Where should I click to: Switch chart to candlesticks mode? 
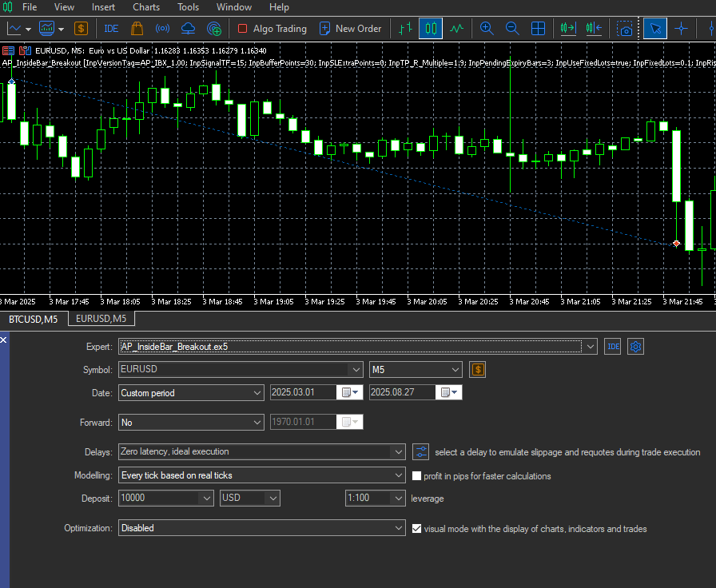point(431,29)
